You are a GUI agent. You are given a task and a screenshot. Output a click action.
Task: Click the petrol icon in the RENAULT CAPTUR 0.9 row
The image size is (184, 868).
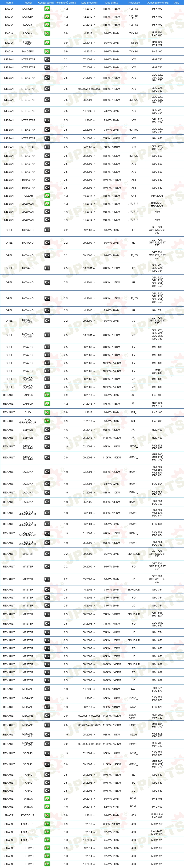pyautogui.click(x=47, y=395)
